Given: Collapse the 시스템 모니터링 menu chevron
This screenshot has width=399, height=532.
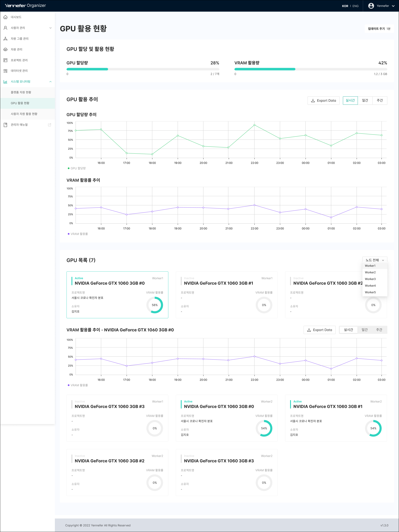Looking at the screenshot, I should (x=50, y=82).
